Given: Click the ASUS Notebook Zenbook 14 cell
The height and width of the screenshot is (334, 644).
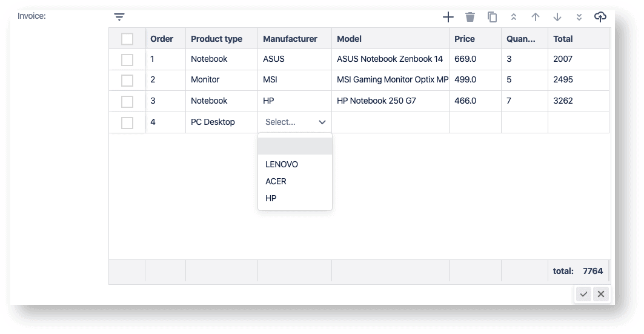Looking at the screenshot, I should point(390,59).
